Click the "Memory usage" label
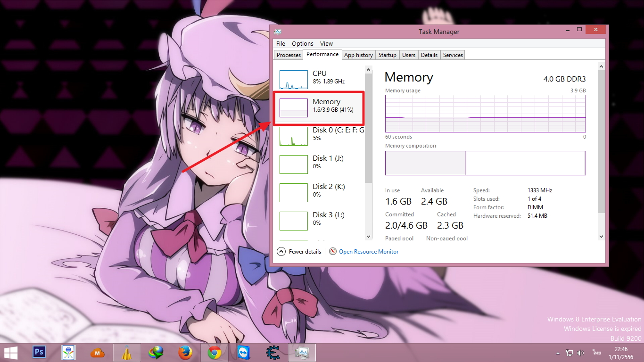This screenshot has width=644, height=362. tap(403, 90)
